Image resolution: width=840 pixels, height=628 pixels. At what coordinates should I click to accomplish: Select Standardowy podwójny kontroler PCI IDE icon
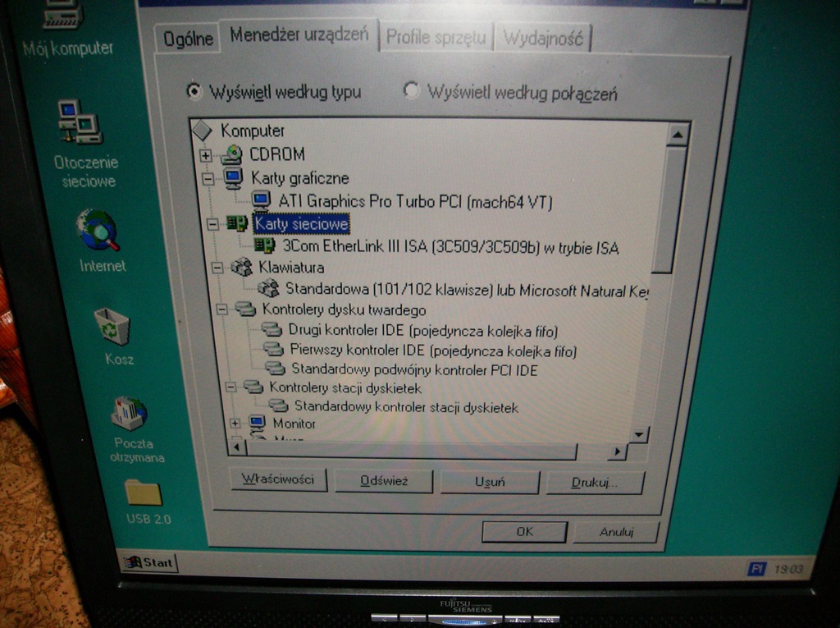[x=276, y=369]
